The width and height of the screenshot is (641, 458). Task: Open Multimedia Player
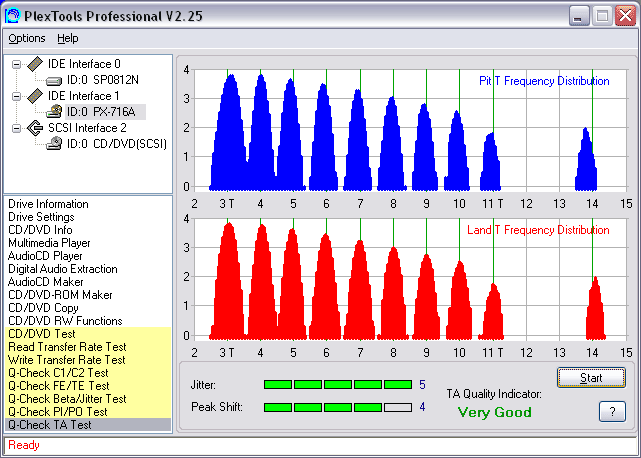[x=49, y=243]
